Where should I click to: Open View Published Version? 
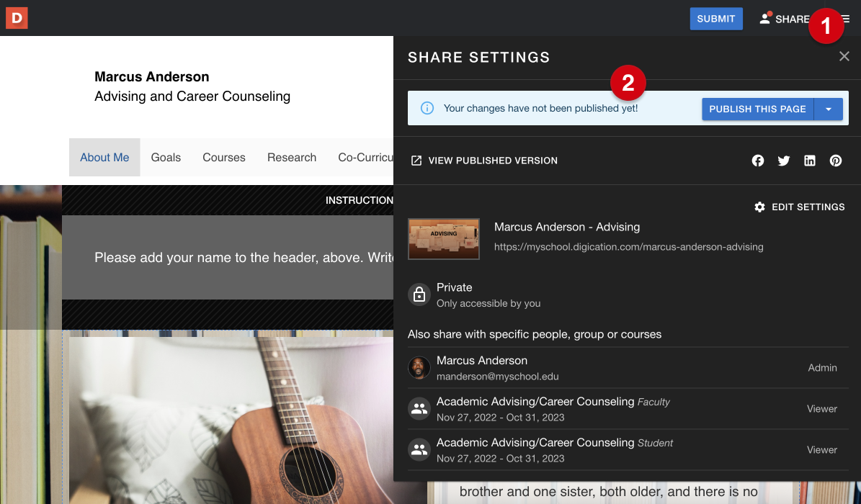tap(483, 161)
